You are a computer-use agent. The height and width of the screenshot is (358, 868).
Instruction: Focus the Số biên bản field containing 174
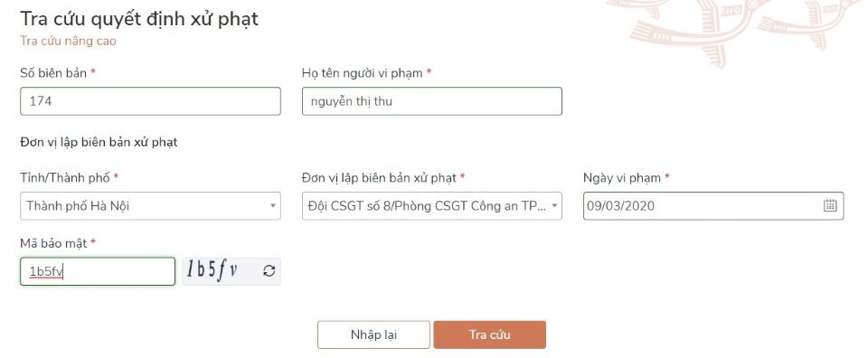point(151,101)
